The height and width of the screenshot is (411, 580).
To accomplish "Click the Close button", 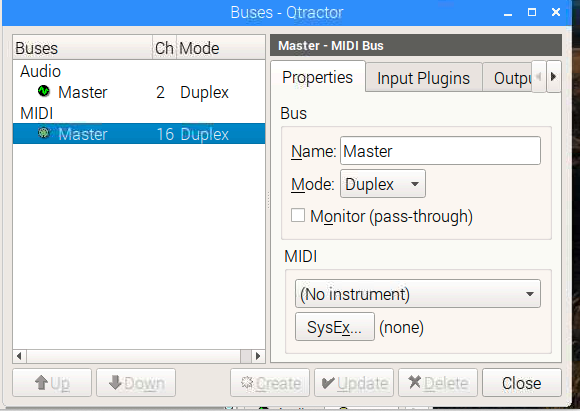I will pos(522,383).
